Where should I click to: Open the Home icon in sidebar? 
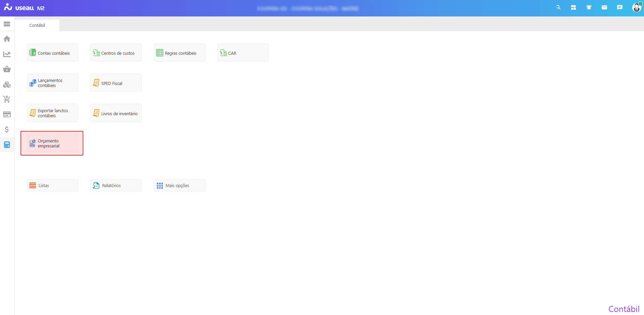point(7,39)
